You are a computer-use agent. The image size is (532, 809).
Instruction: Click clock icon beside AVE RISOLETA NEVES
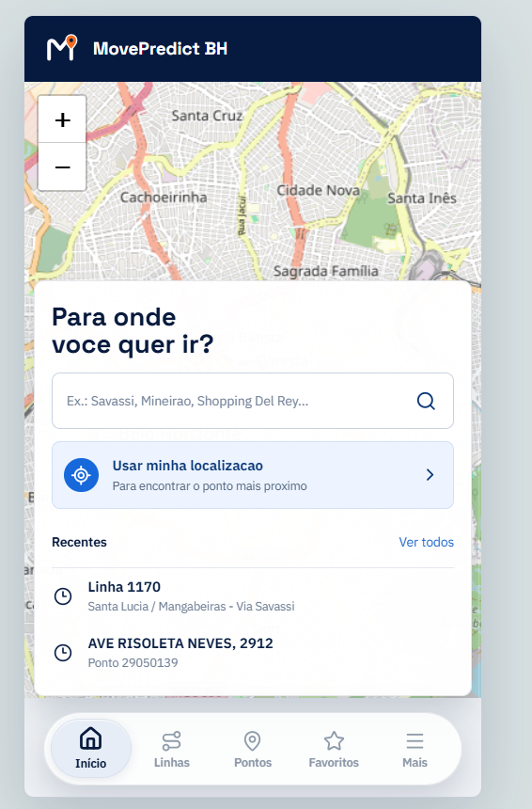click(63, 653)
